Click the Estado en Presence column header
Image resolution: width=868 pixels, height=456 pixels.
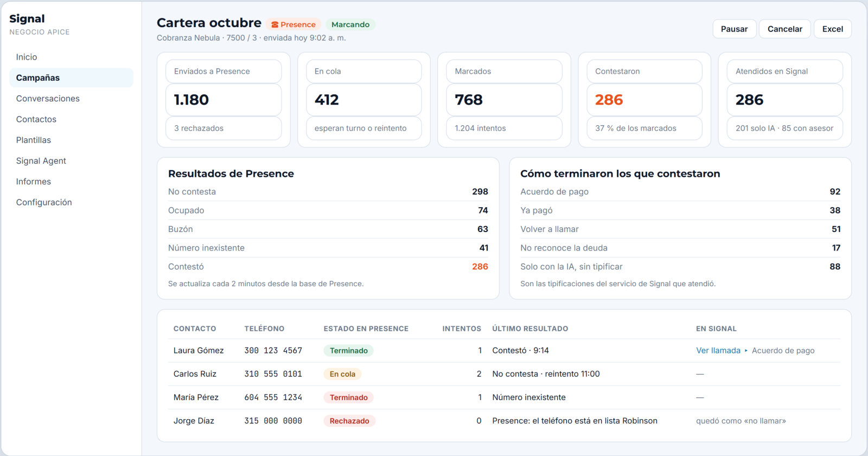[x=366, y=329]
